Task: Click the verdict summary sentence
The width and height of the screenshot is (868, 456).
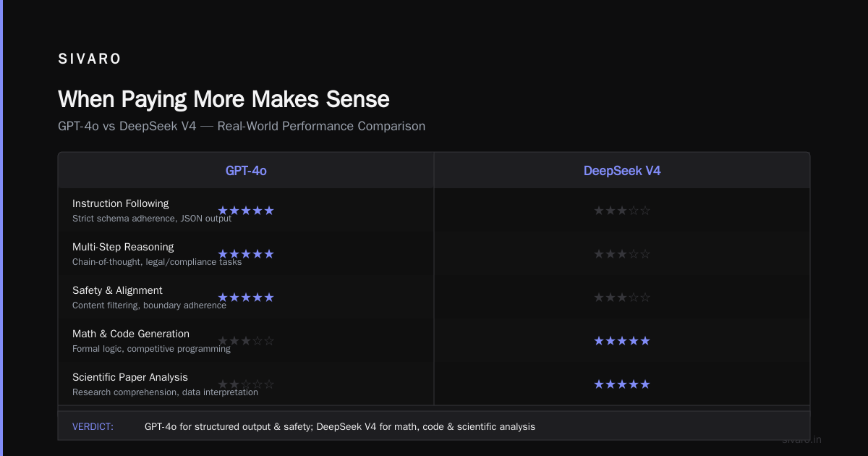Action: click(340, 426)
